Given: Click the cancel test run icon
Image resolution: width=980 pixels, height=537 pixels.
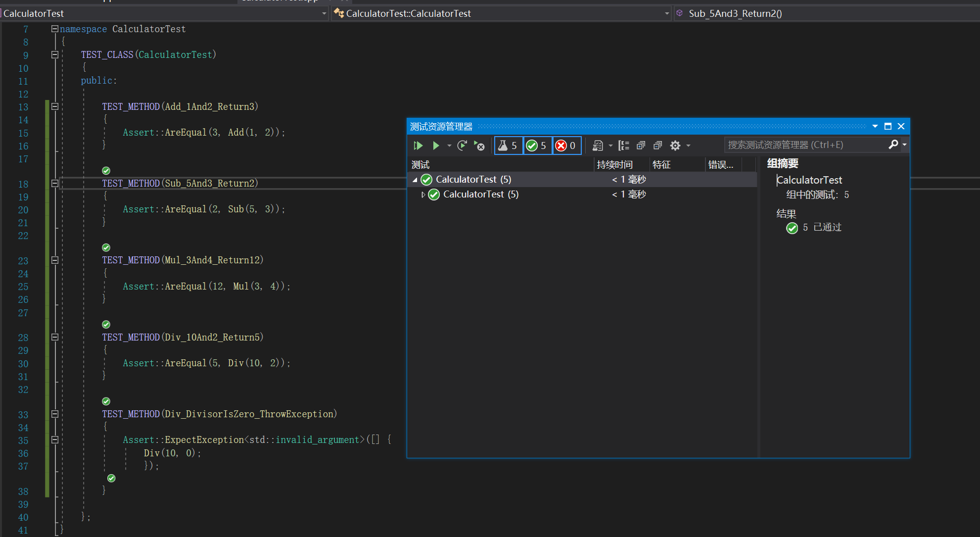Looking at the screenshot, I should (x=479, y=146).
